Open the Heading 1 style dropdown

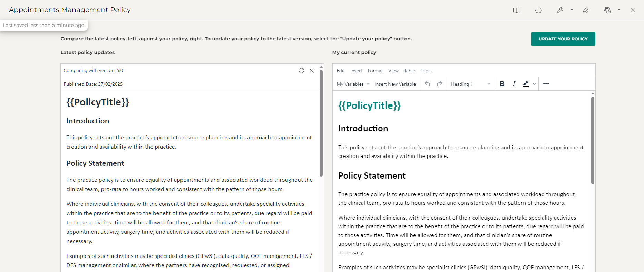coord(471,84)
